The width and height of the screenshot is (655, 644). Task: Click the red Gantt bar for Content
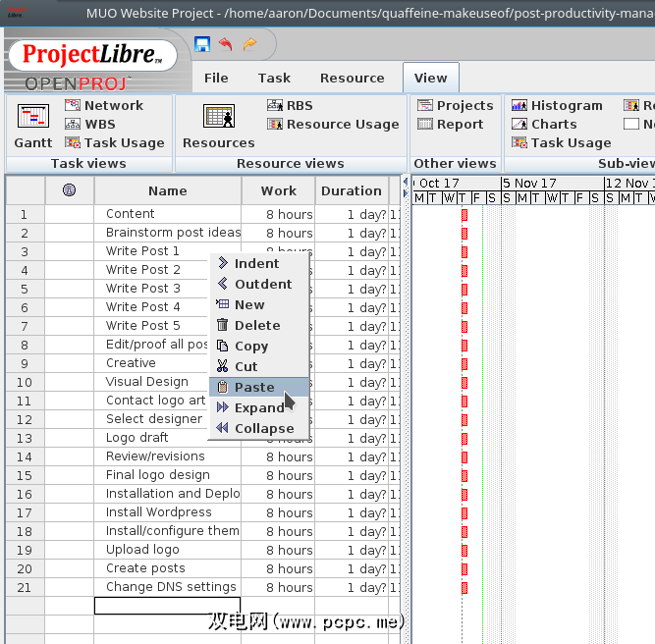pos(464,215)
